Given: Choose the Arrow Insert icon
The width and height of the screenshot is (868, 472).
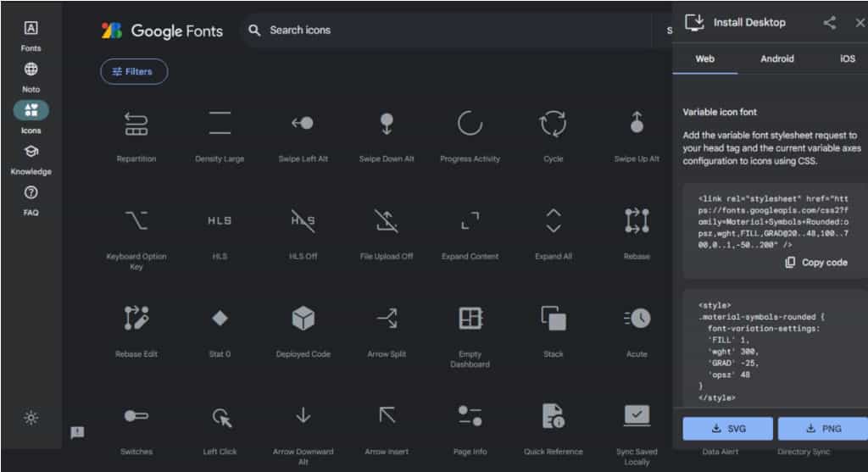Looking at the screenshot, I should (387, 415).
